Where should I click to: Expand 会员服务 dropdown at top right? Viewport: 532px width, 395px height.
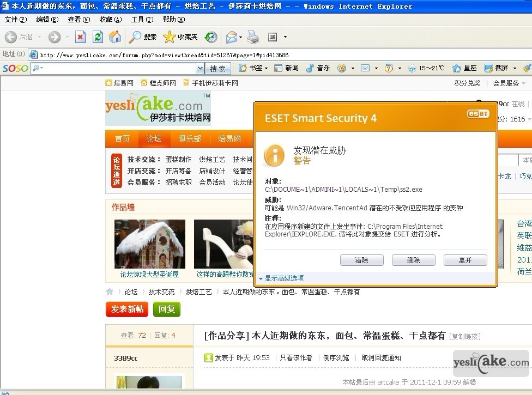[523, 83]
